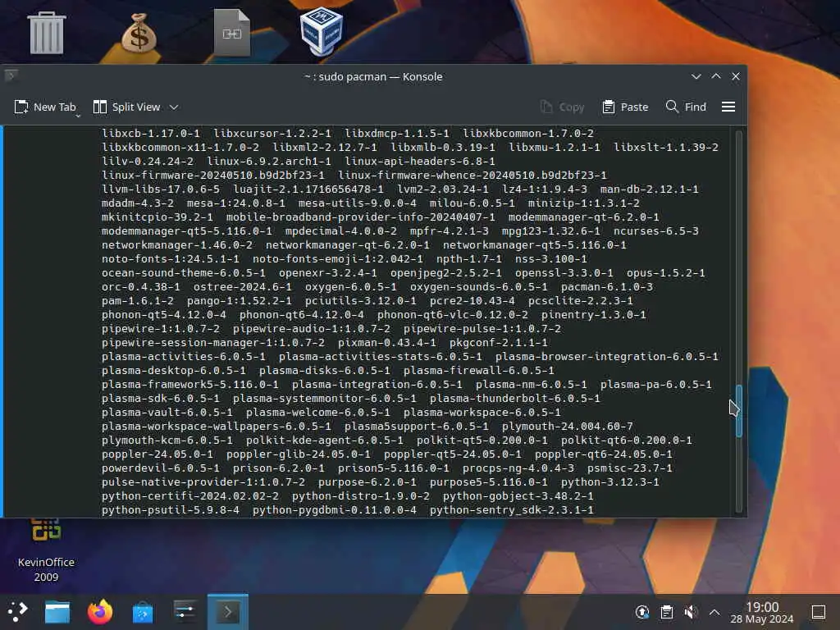Image resolution: width=840 pixels, height=630 pixels.
Task: Click the text poppler-qt6-24.05.0-1
Action: 603,454
